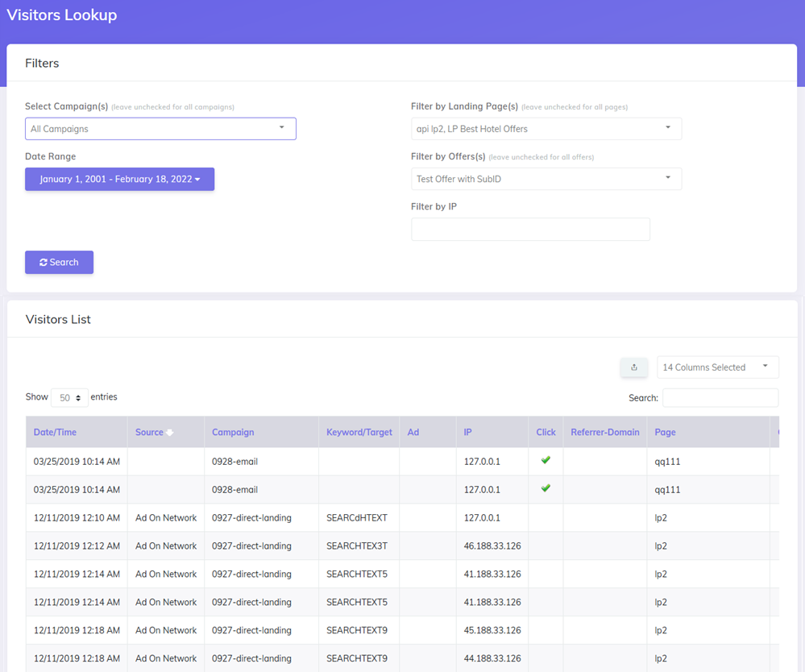The image size is (805, 672).
Task: Click the sort icon beside Source header
Action: coord(170,433)
